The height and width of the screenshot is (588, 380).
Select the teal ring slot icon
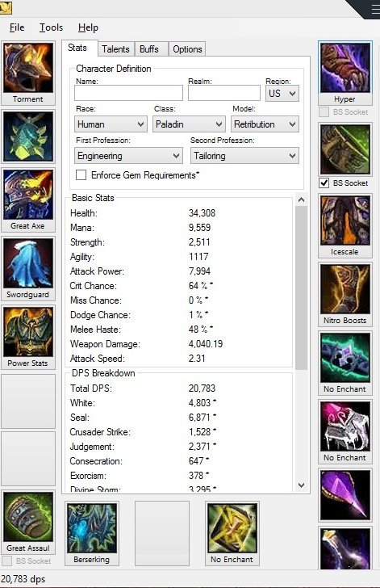point(345,363)
